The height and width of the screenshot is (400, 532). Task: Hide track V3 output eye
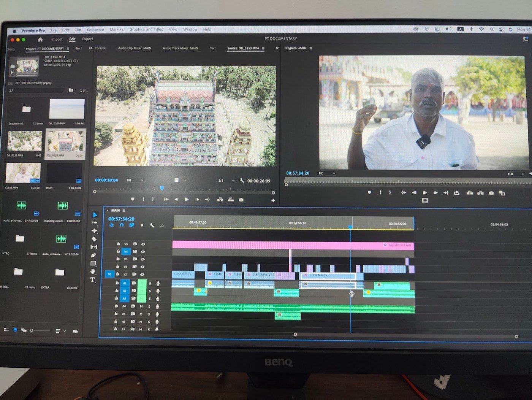click(x=143, y=259)
